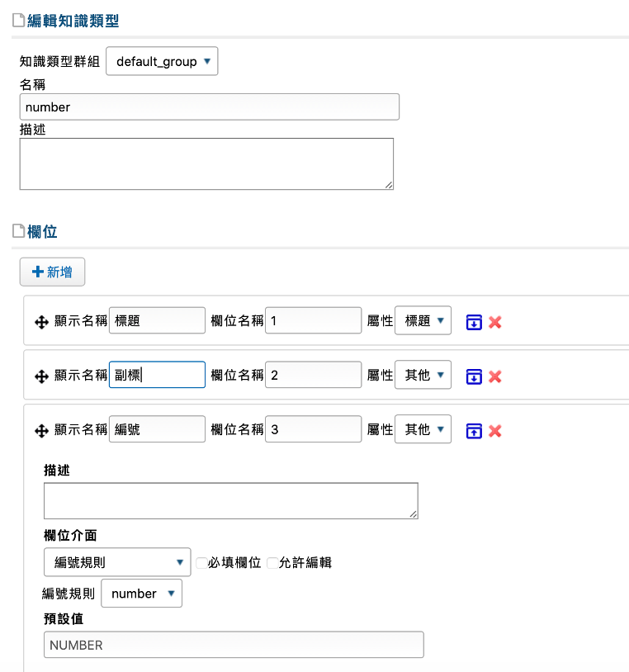Image resolution: width=629 pixels, height=672 pixels.
Task: Click the drag handle for the 編號 row
Action: point(40,431)
